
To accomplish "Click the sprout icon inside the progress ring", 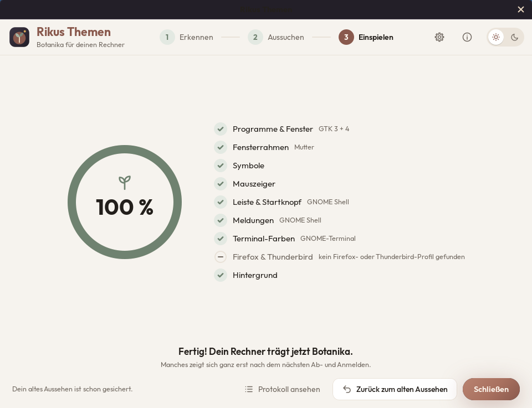I will (x=125, y=182).
